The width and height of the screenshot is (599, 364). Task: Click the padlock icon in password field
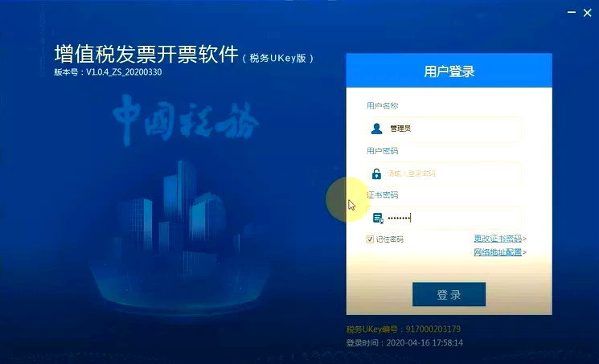376,174
